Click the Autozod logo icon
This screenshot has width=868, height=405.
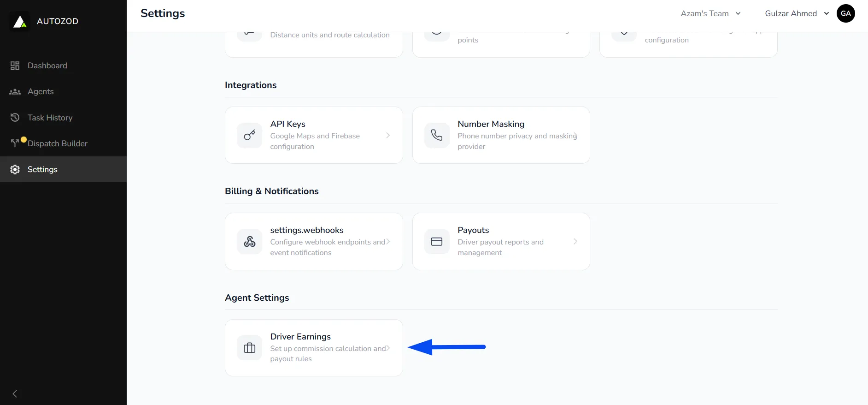[x=20, y=21]
